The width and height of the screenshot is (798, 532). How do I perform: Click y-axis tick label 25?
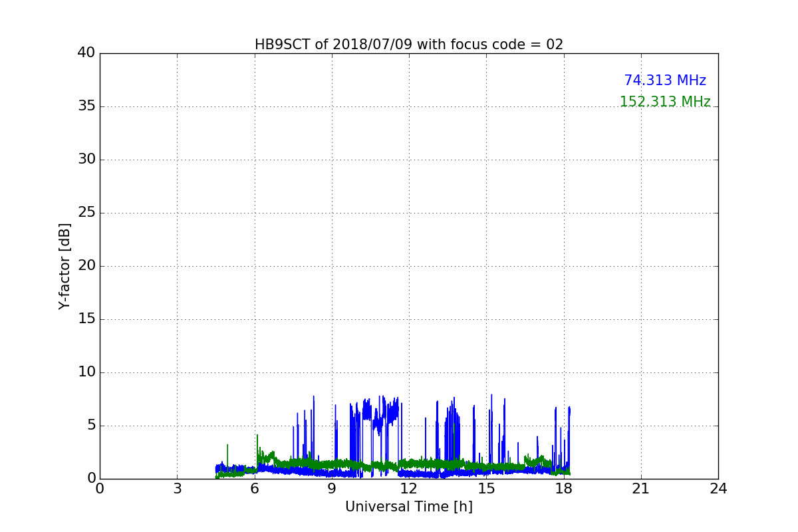(x=86, y=213)
